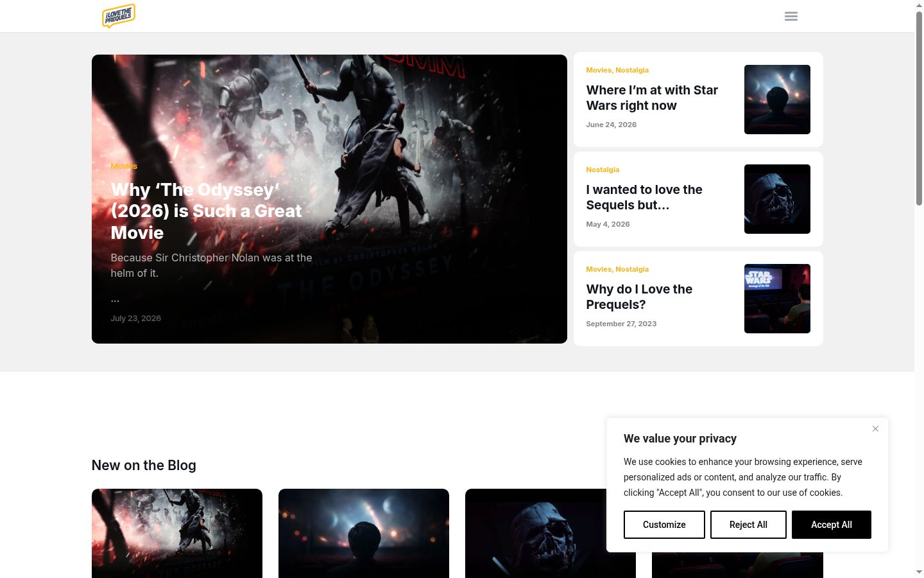Click the page scrollbar down arrow
This screenshot has width=924, height=578.
coord(919,572)
